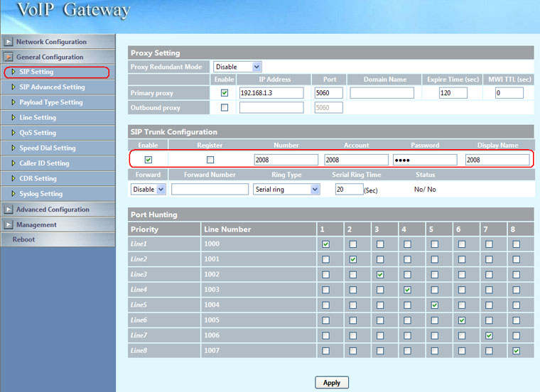Click the Primary proxy IP Address field

coord(271,93)
